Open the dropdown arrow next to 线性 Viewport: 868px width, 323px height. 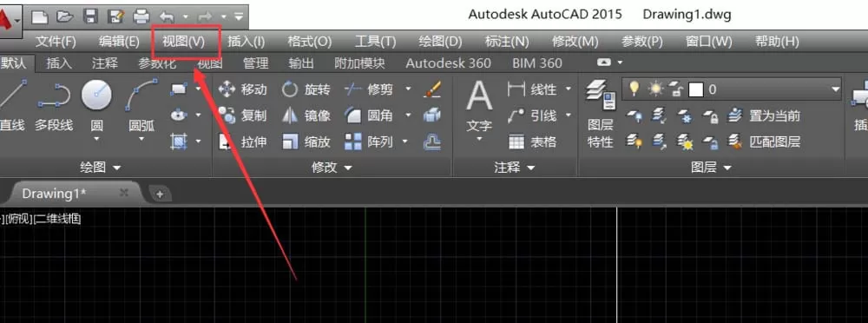(568, 89)
